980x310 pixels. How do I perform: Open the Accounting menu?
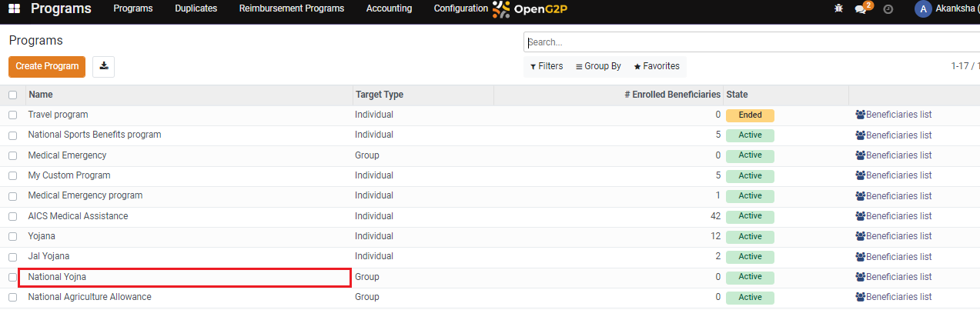click(389, 9)
